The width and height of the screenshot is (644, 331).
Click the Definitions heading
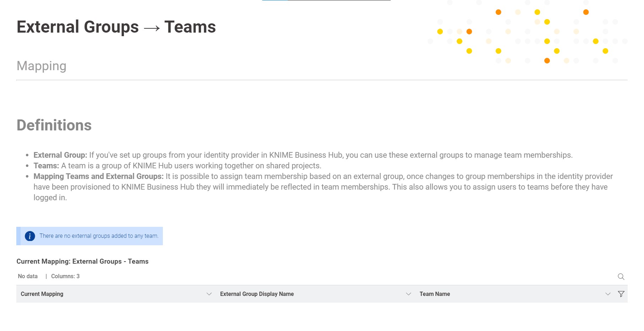[x=54, y=125]
